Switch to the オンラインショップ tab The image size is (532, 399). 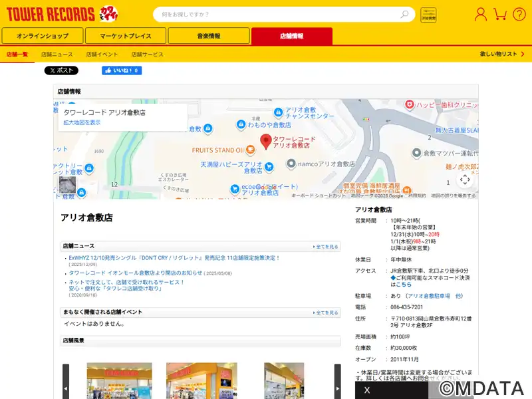pyautogui.click(x=43, y=36)
